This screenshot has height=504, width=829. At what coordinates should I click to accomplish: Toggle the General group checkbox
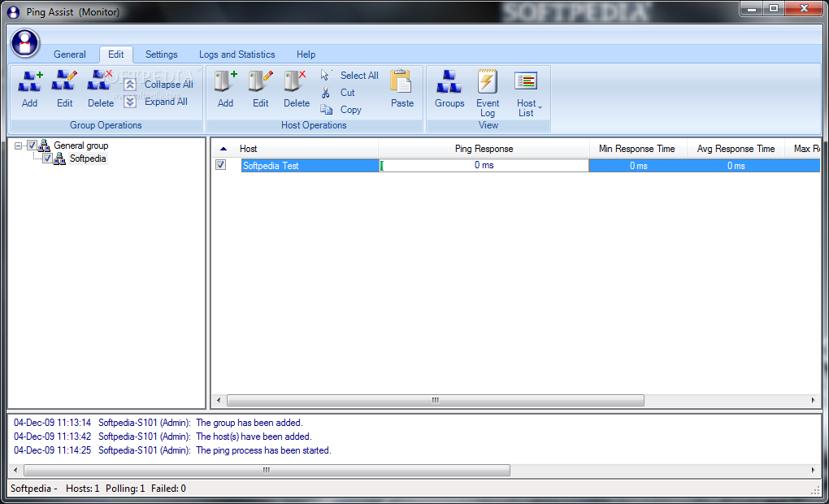(x=32, y=145)
